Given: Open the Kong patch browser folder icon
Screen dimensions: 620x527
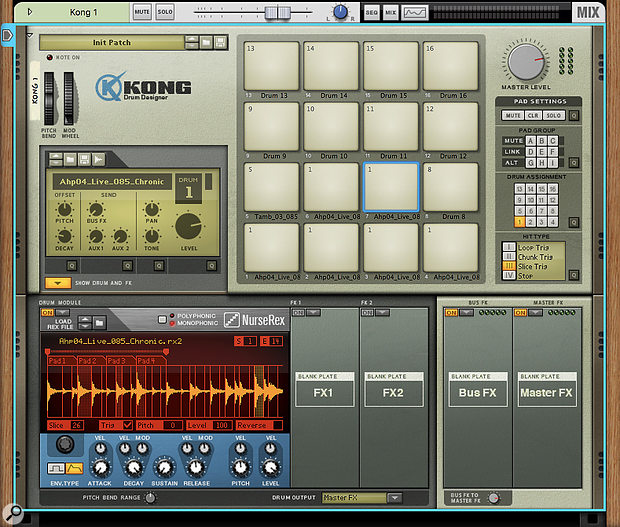Looking at the screenshot, I should click(x=206, y=42).
